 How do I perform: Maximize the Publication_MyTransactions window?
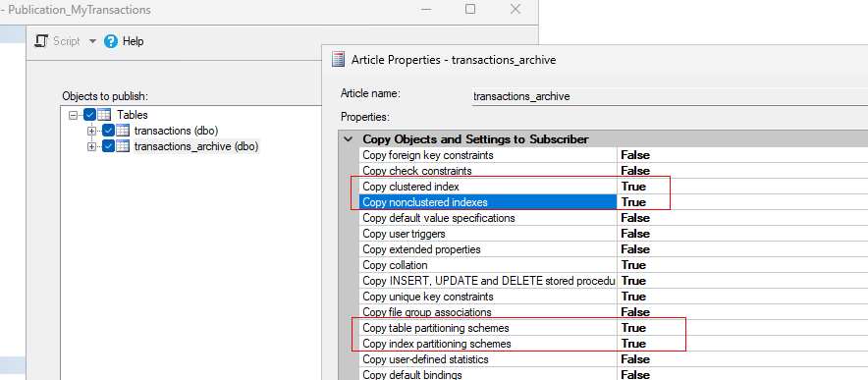coord(470,9)
